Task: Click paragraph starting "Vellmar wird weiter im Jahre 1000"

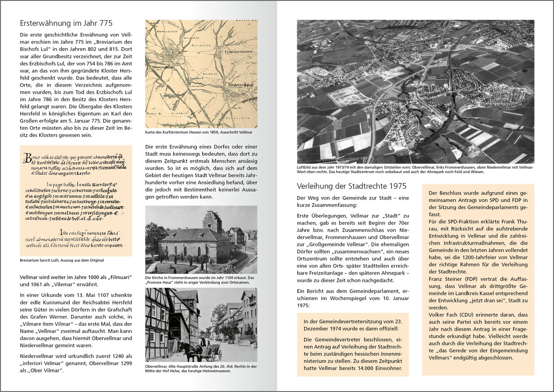Action: 76,280
